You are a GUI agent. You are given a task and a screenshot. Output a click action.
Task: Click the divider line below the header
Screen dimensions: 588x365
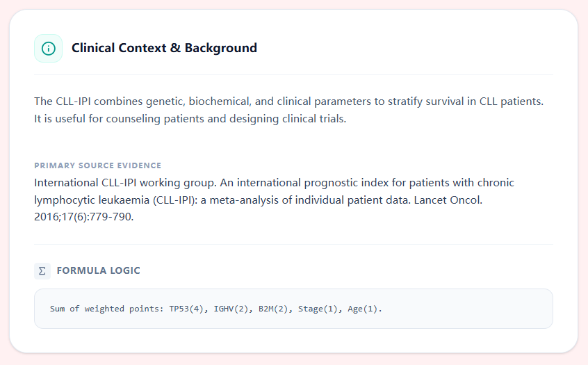(x=293, y=74)
